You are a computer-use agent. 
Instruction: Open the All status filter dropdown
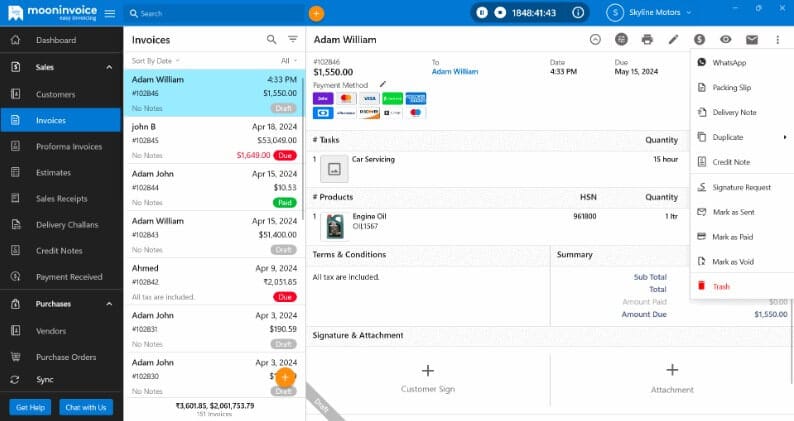289,61
